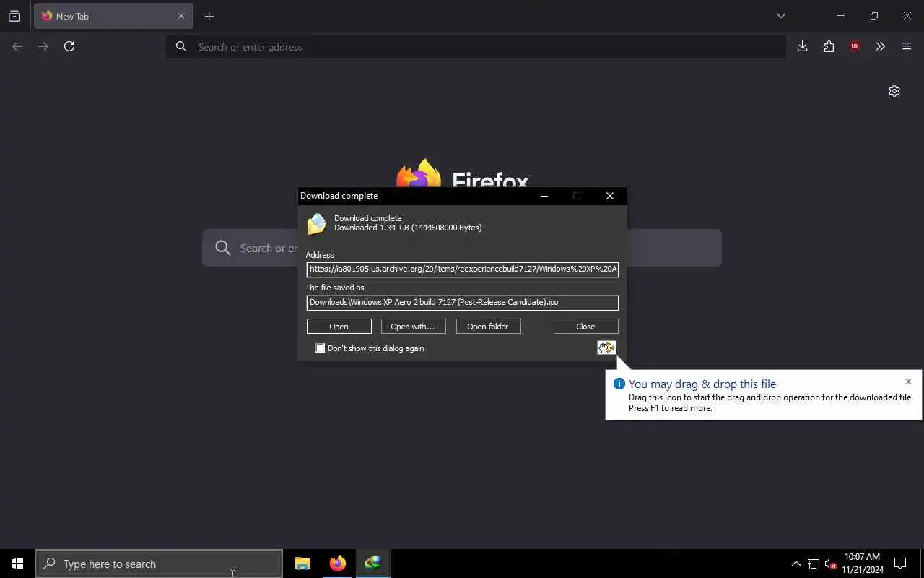Go back one page
924x578 pixels.
pyautogui.click(x=17, y=46)
